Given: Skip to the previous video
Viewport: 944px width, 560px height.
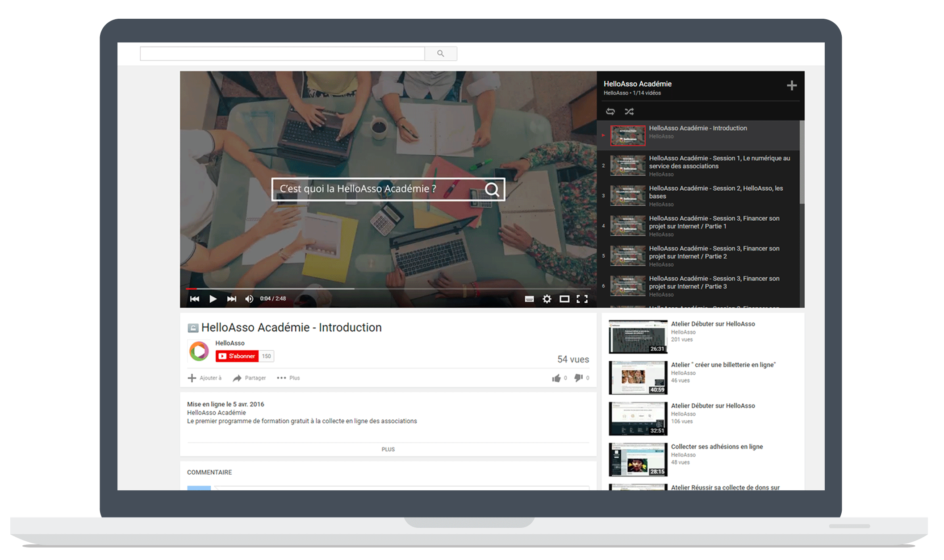Looking at the screenshot, I should [x=195, y=299].
